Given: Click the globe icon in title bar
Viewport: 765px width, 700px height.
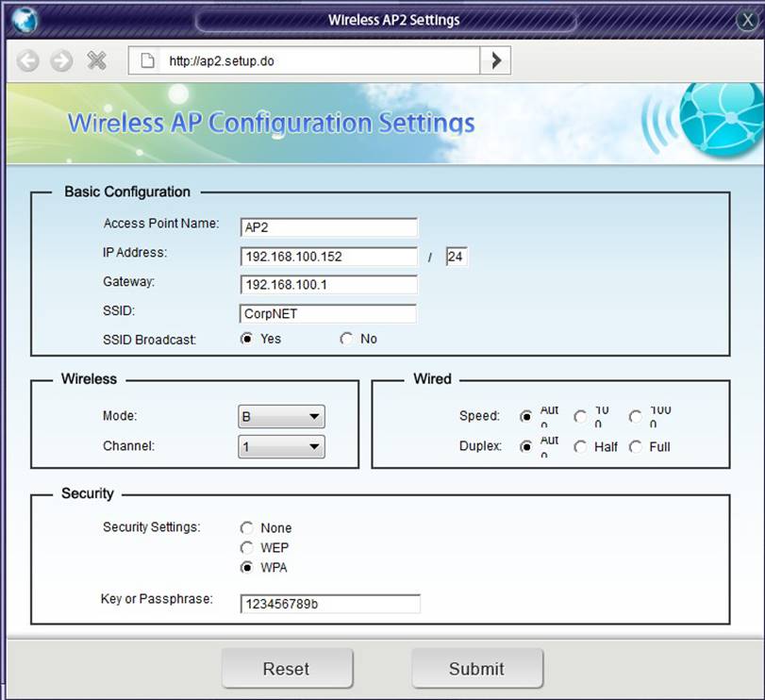Looking at the screenshot, I should click(x=24, y=19).
